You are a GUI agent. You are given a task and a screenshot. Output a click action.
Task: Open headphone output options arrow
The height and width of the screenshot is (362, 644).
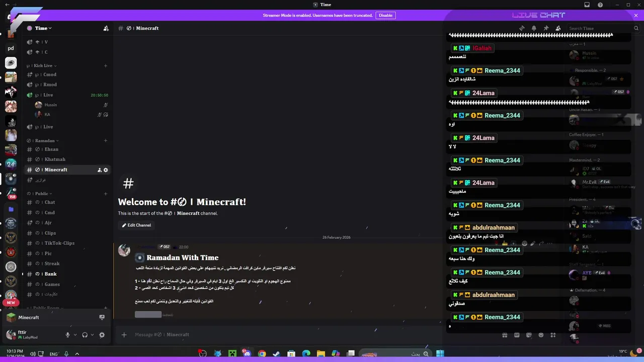(x=92, y=335)
